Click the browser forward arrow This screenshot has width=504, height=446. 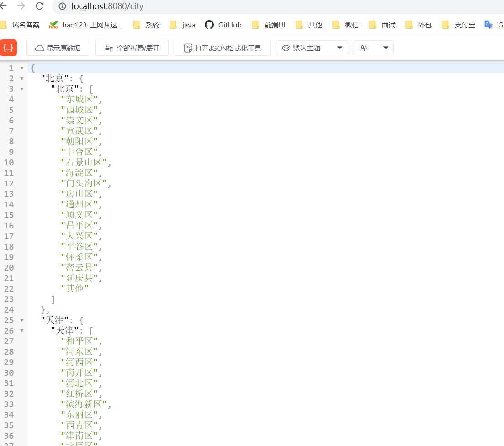[x=21, y=6]
